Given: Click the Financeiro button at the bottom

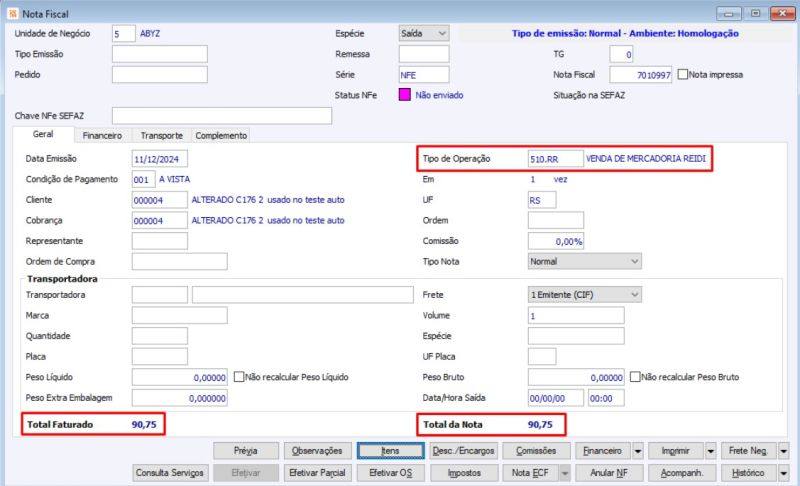Looking at the screenshot, I should pos(603,451).
